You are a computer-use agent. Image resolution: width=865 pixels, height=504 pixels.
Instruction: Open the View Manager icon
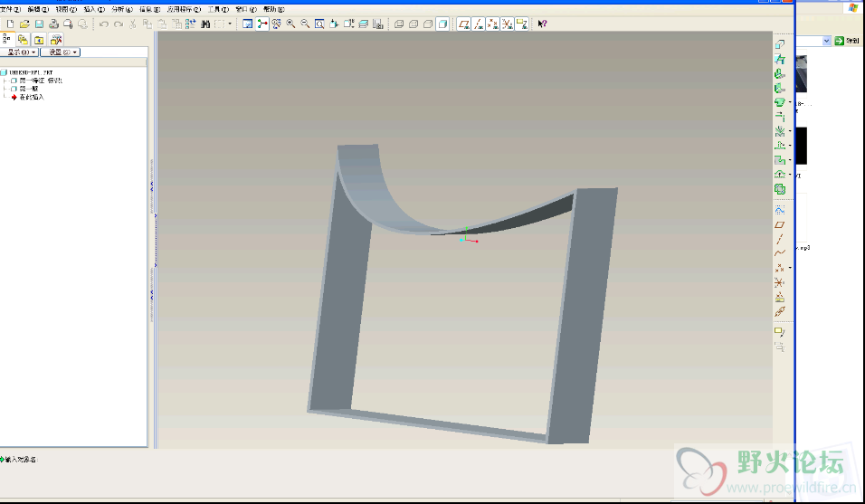[378, 24]
